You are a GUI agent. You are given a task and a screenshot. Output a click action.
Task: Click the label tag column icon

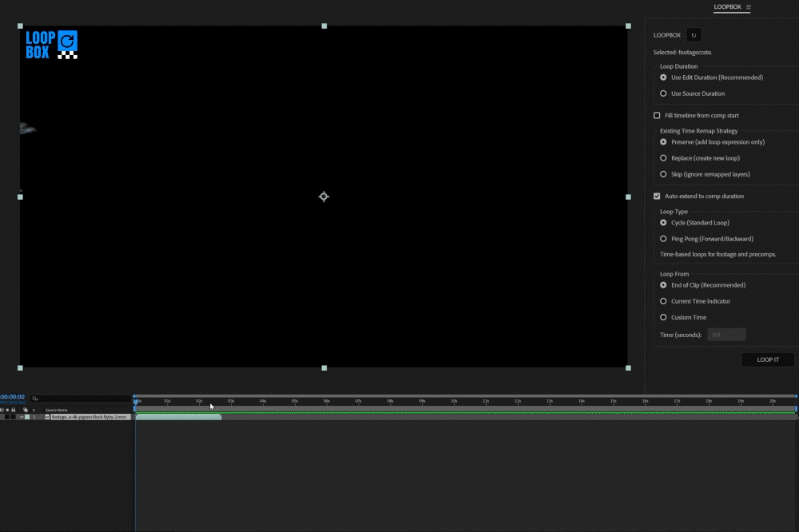pos(26,411)
